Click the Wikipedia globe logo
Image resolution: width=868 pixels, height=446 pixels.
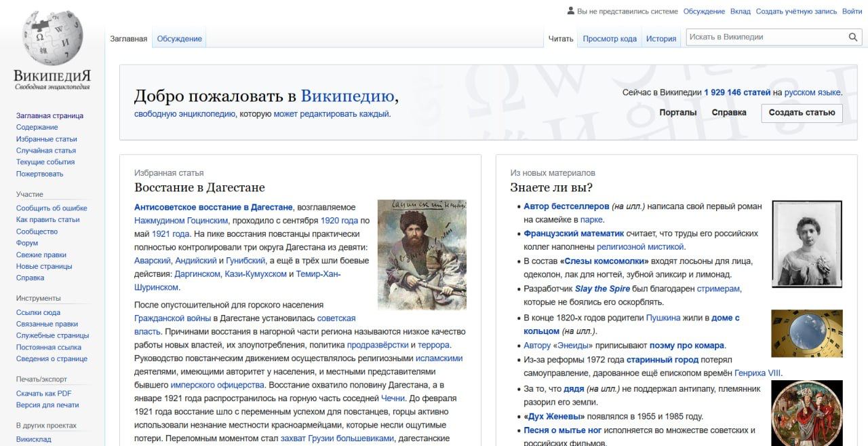pyautogui.click(x=52, y=39)
